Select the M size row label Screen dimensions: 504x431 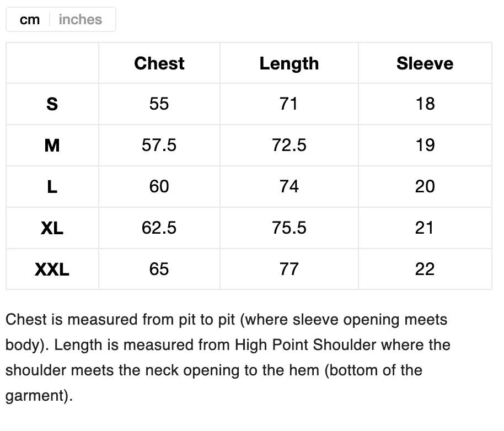tap(52, 145)
